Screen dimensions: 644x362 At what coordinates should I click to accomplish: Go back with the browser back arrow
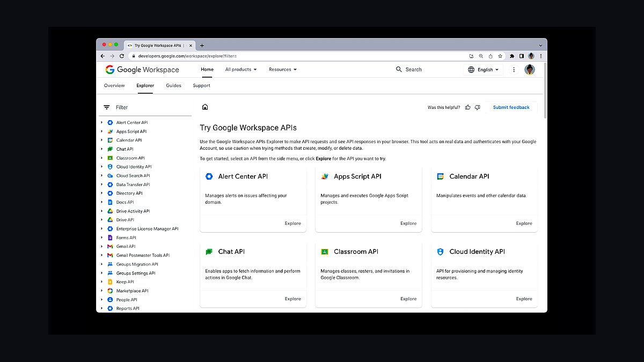point(103,56)
